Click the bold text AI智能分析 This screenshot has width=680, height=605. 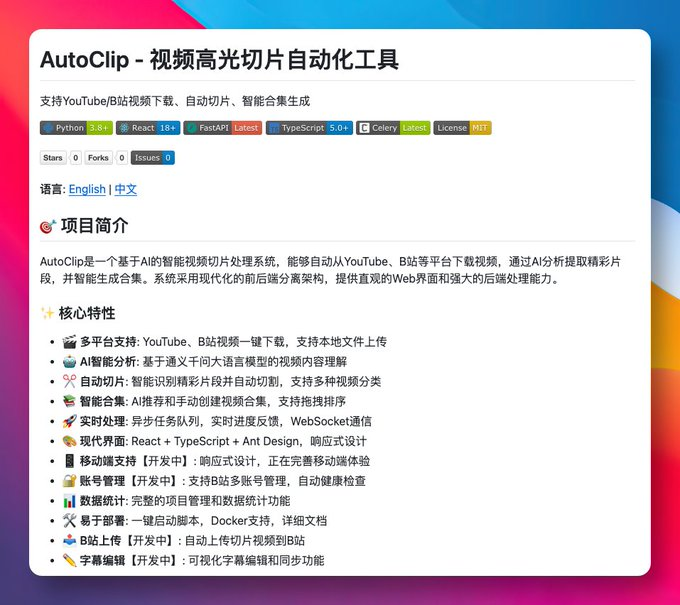(108, 362)
